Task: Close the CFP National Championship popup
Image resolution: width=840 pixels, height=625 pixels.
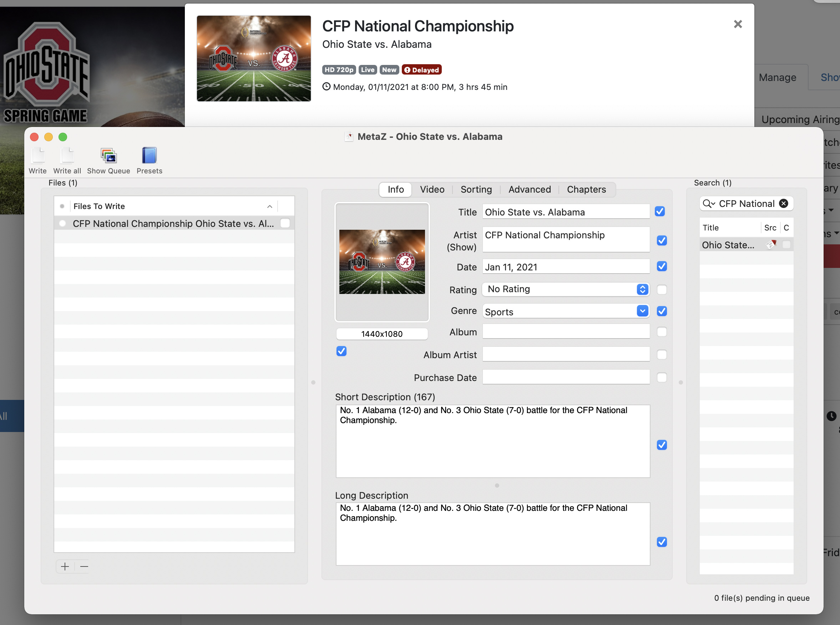Action: (738, 24)
